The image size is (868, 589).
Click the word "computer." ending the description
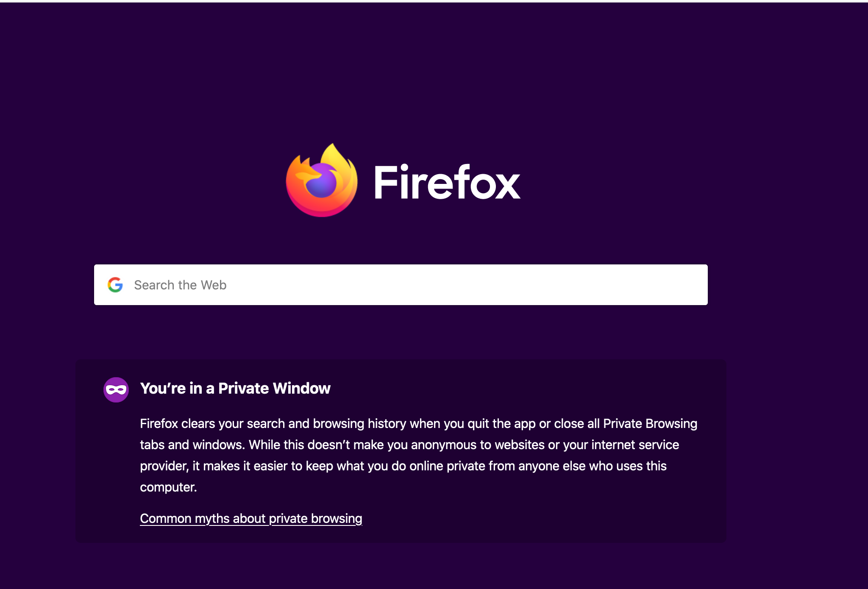tap(168, 487)
